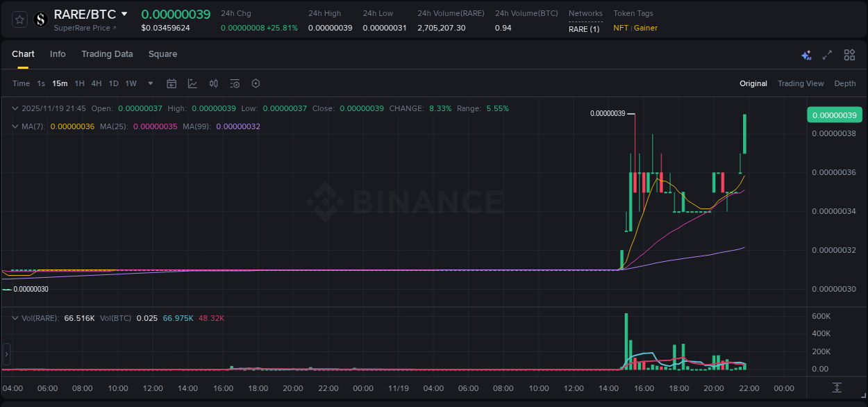The height and width of the screenshot is (407, 868).
Task: Collapse the moving averages row
Action: [14, 126]
